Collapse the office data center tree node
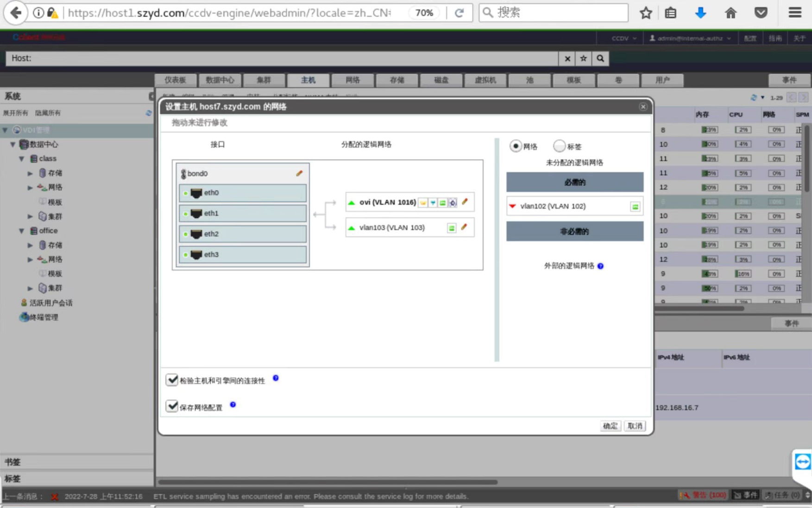This screenshot has width=812, height=508. click(x=22, y=230)
